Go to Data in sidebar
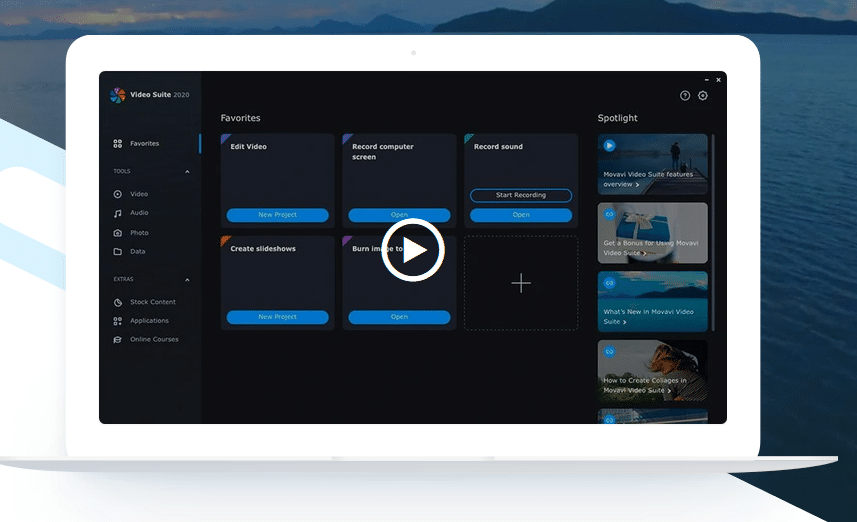This screenshot has width=857, height=522. tap(138, 251)
